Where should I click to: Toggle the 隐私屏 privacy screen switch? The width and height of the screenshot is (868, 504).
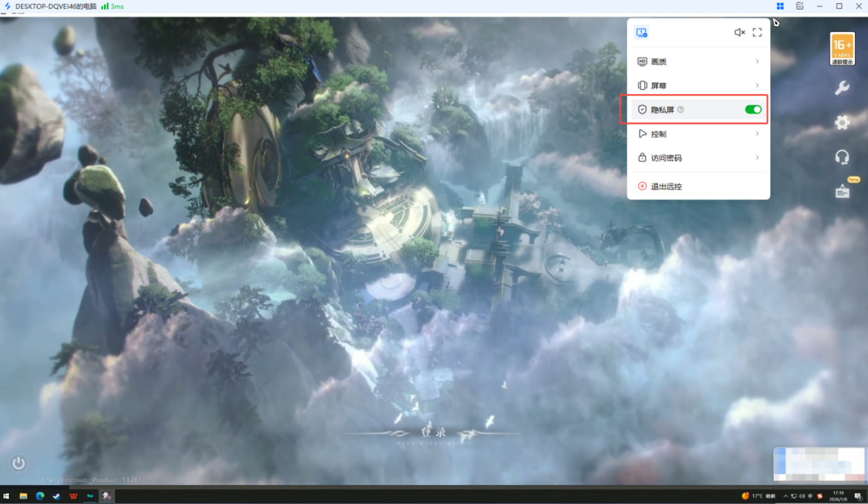pos(753,110)
